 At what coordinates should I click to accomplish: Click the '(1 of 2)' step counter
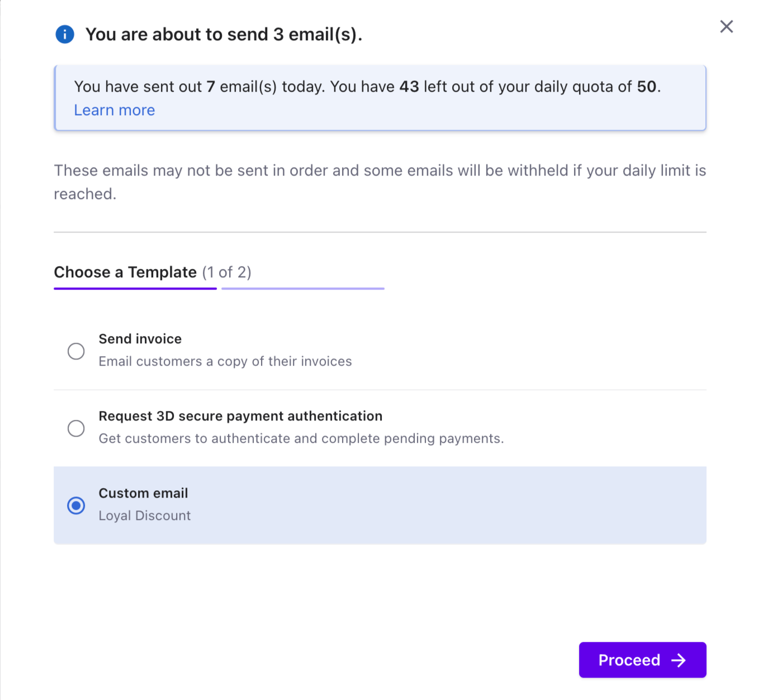click(x=226, y=272)
